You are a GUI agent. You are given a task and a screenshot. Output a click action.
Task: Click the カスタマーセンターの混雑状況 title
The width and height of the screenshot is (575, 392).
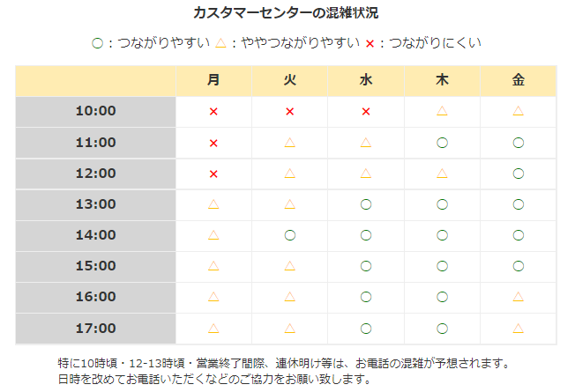[x=286, y=13]
